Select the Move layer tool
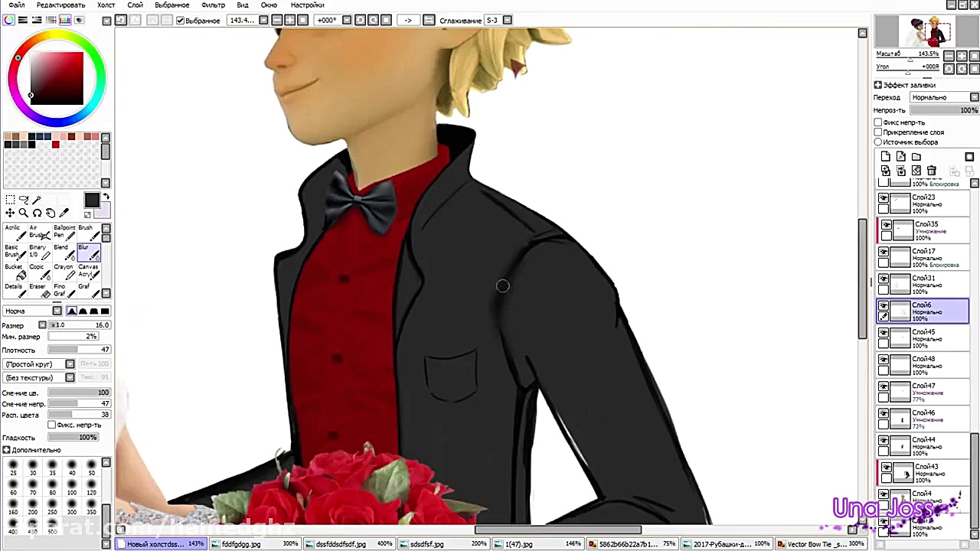The image size is (980, 551). [10, 213]
